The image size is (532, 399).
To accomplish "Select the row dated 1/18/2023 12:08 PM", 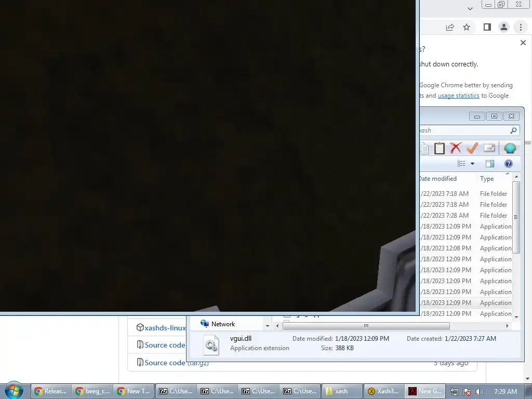I will [x=465, y=248].
